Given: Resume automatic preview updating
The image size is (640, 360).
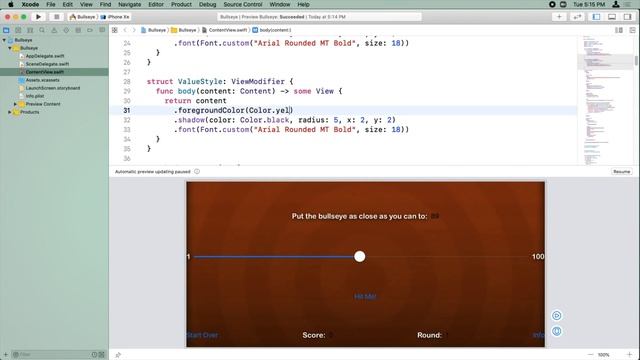Looking at the screenshot, I should (x=621, y=171).
